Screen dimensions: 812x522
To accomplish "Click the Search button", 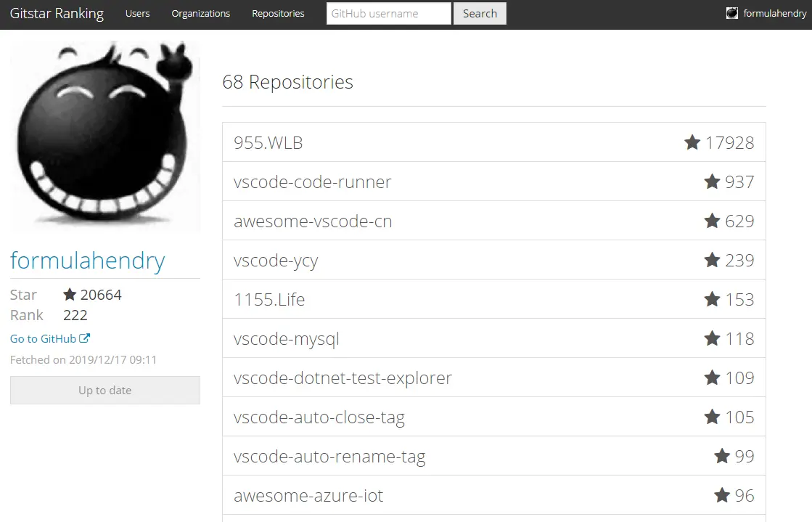I will coord(480,14).
